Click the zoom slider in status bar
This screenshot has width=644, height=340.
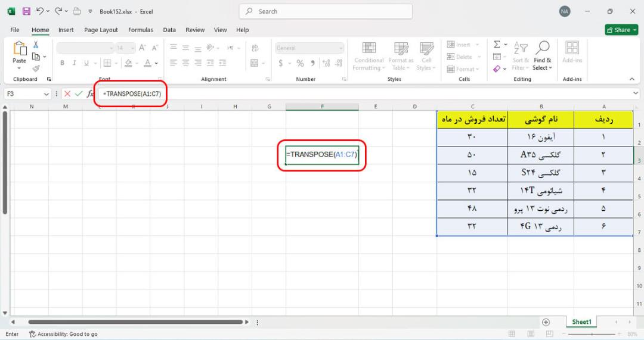(592, 334)
